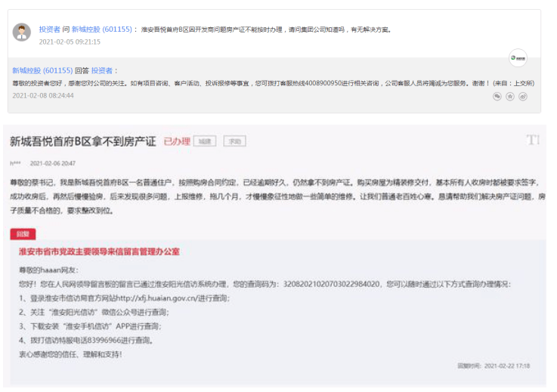The height and width of the screenshot is (392, 557).
Task: Click the 已办理 status label
Action: tap(176, 141)
